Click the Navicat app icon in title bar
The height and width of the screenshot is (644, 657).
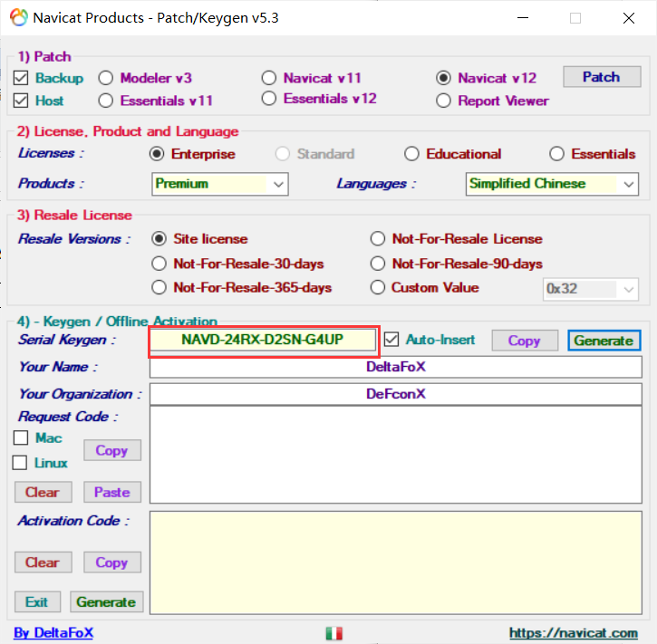[x=19, y=18]
